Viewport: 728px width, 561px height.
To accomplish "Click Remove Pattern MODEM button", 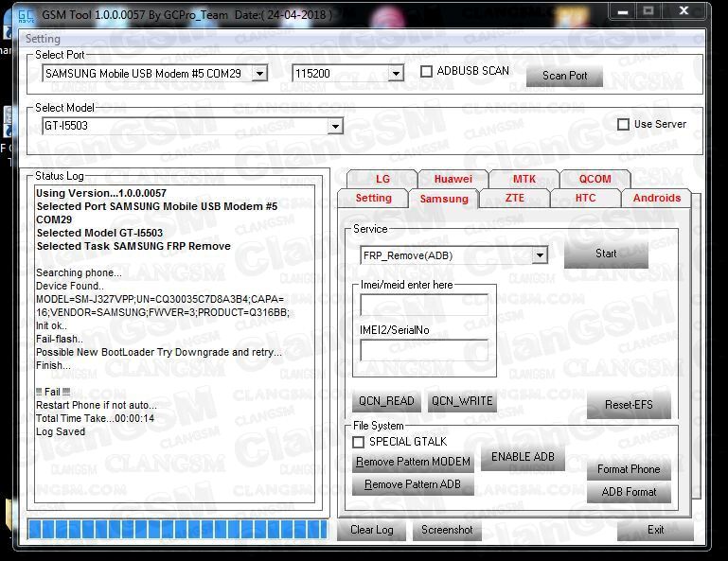I will tap(413, 463).
